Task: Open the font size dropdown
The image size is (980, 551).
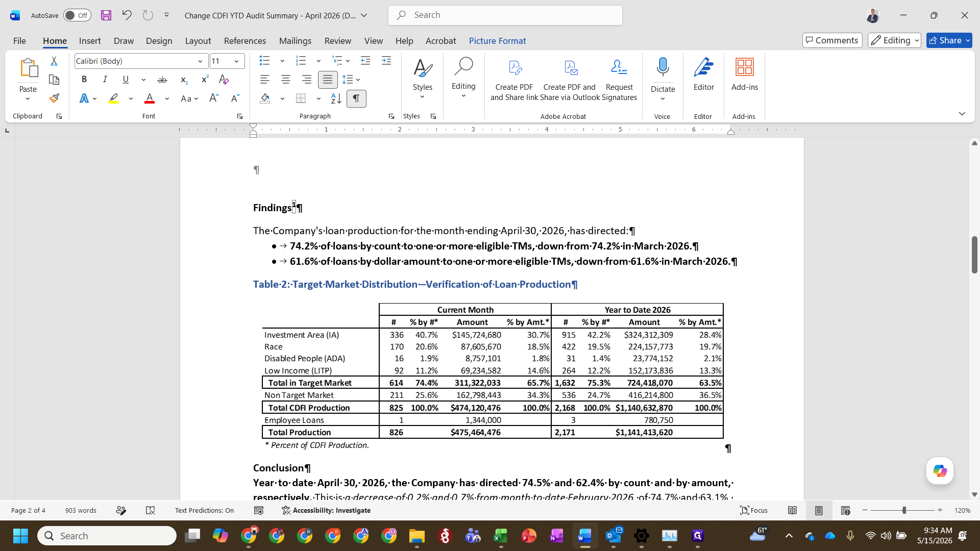Action: 236,61
